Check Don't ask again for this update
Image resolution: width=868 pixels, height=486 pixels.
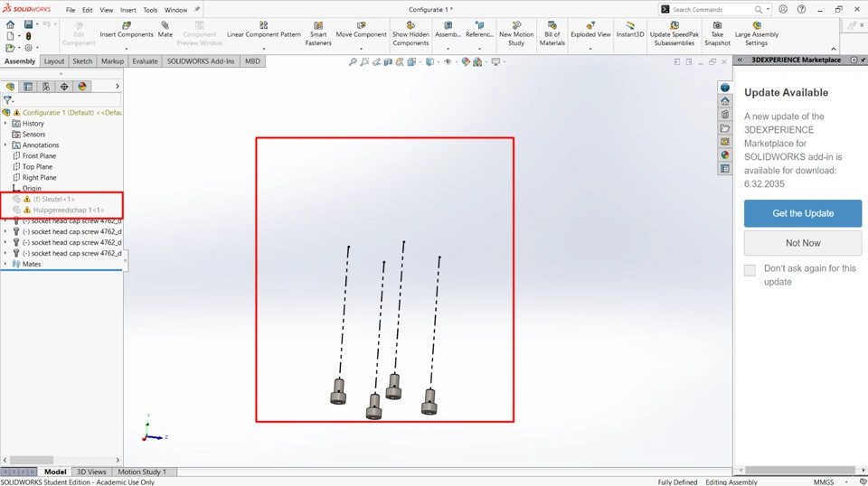click(x=750, y=270)
